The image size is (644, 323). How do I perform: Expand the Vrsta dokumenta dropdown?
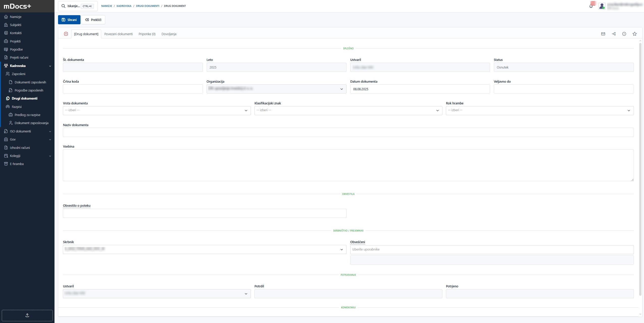(x=157, y=110)
